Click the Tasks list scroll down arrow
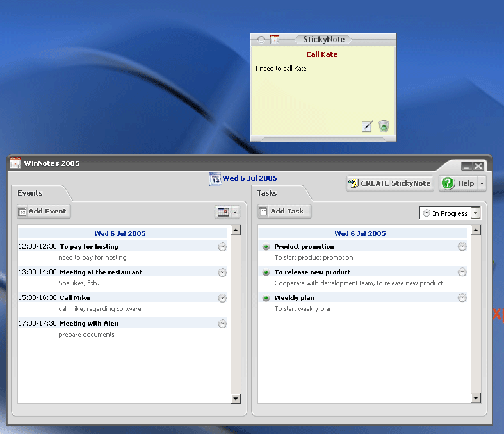 476,398
